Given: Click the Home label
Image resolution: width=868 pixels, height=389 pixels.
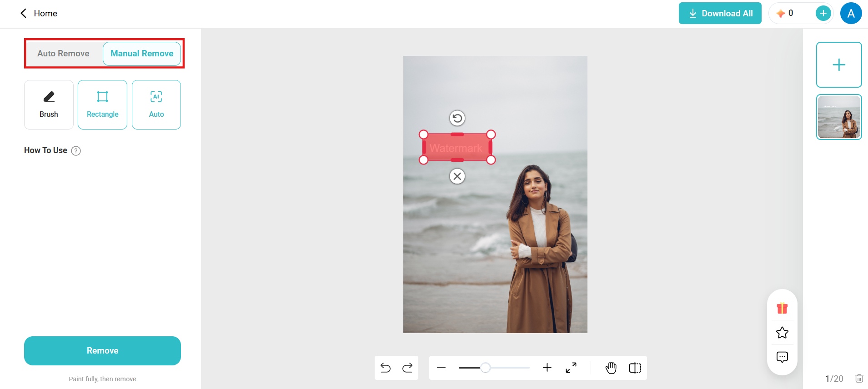Looking at the screenshot, I should coord(45,13).
